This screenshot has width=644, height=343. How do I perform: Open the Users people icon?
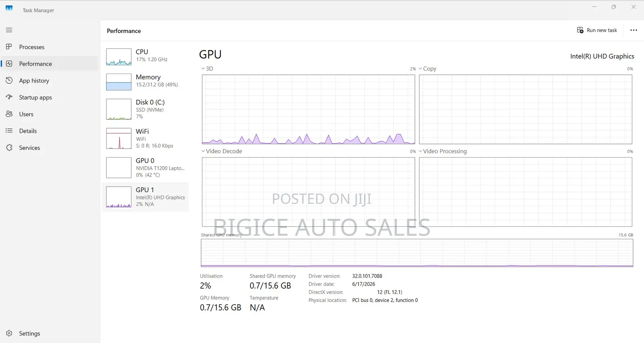coord(9,114)
